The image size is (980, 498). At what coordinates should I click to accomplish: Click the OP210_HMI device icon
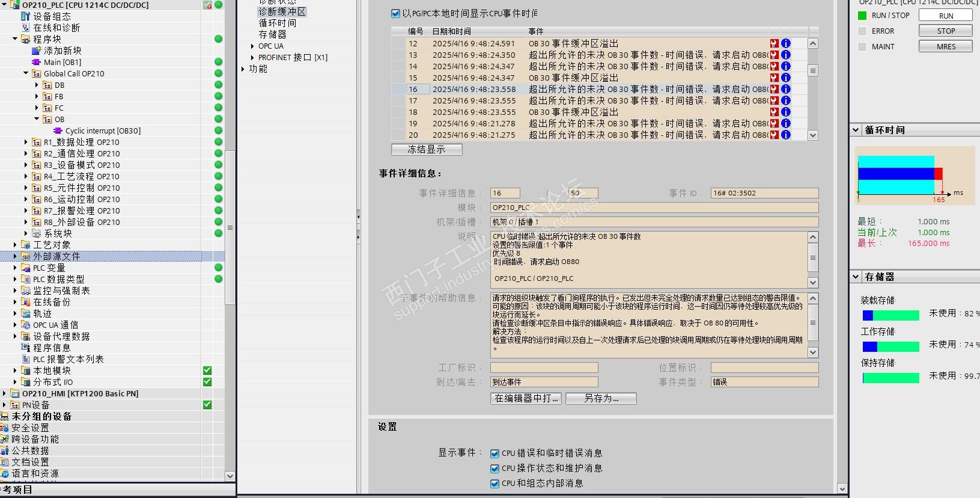[15, 393]
